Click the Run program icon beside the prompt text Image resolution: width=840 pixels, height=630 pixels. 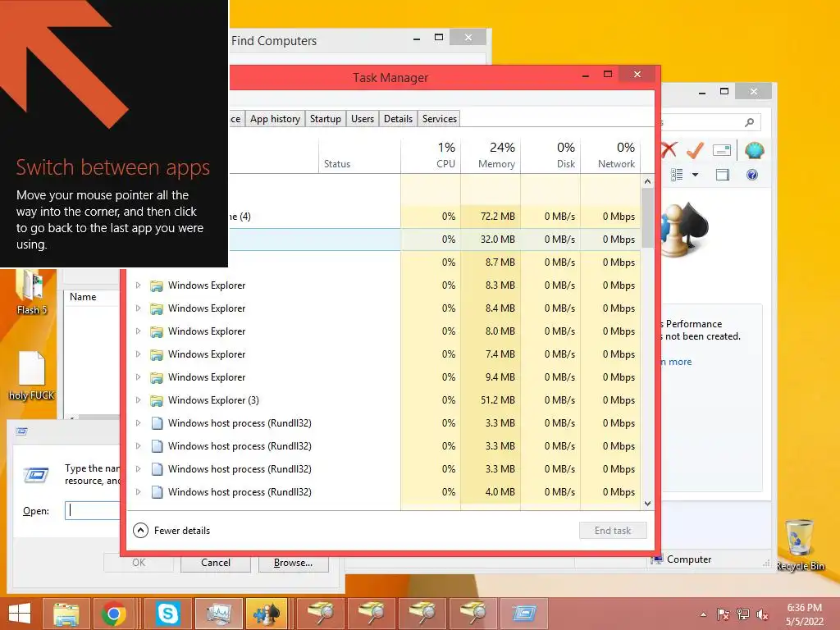[36, 475]
